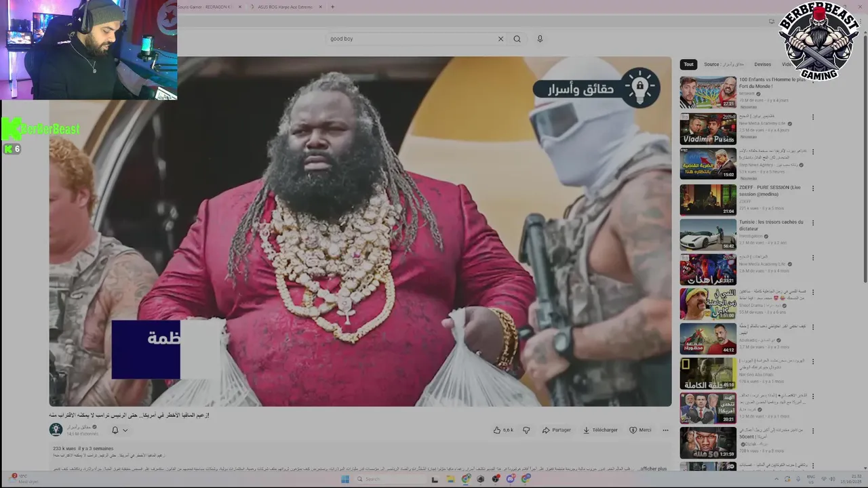Open options menu for Tunisie trésors cachés video
This screenshot has width=868, height=488.
pos(812,224)
